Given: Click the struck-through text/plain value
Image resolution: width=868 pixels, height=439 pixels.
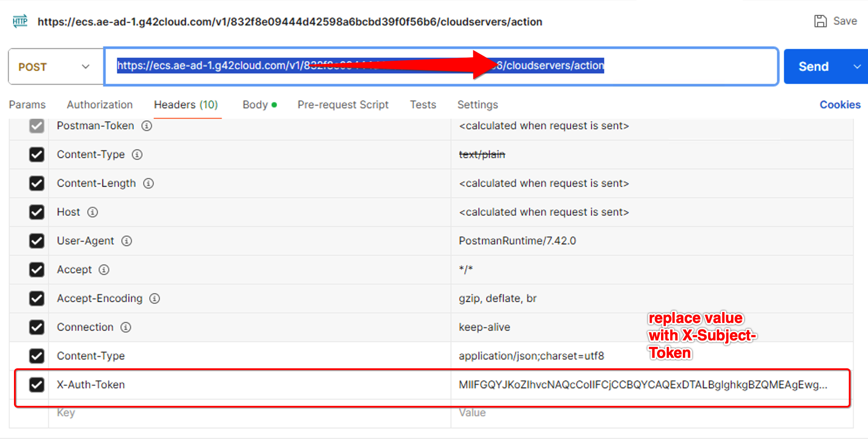Looking at the screenshot, I should pyautogui.click(x=482, y=154).
